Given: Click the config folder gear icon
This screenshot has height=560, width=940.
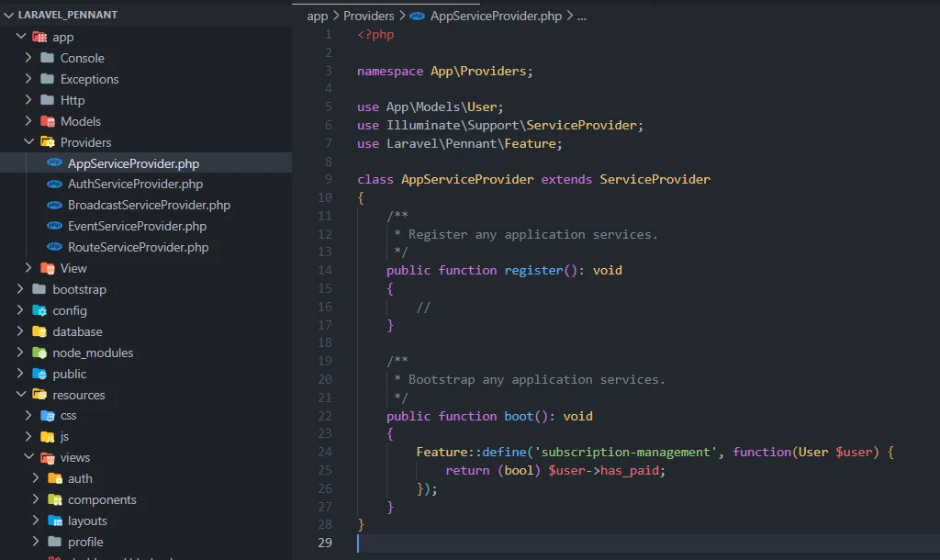Looking at the screenshot, I should pos(39,310).
